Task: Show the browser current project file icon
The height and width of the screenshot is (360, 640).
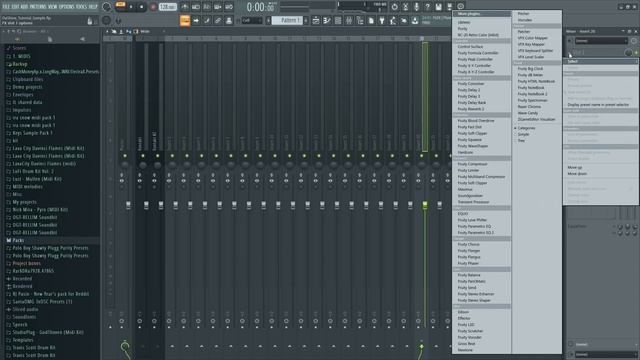Action: [50, 39]
